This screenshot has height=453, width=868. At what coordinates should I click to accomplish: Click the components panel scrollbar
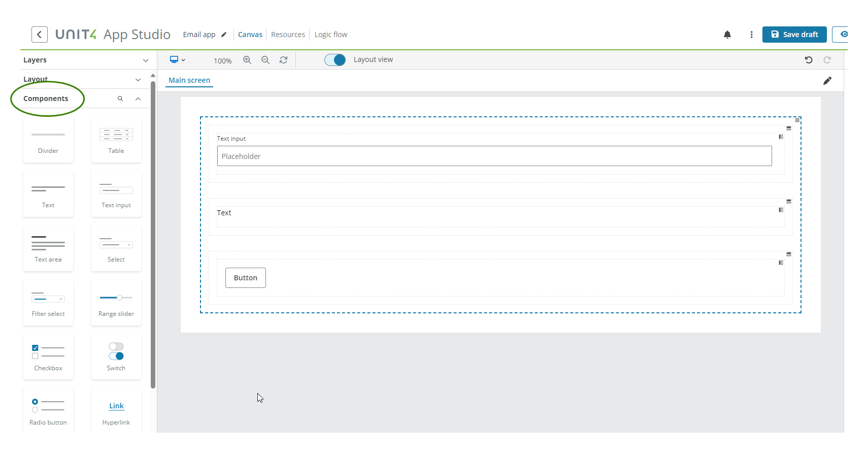pos(153,234)
